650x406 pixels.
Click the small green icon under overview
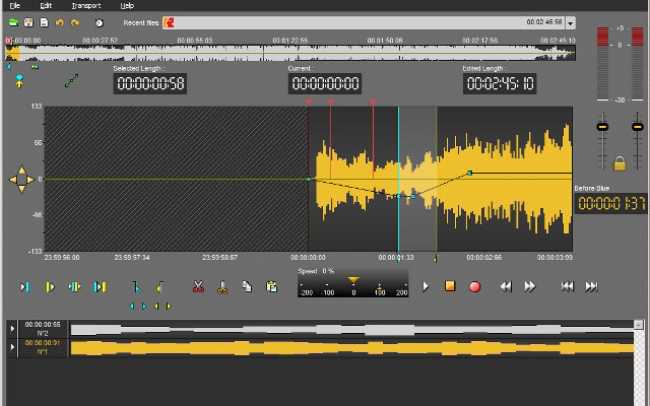click(35, 66)
